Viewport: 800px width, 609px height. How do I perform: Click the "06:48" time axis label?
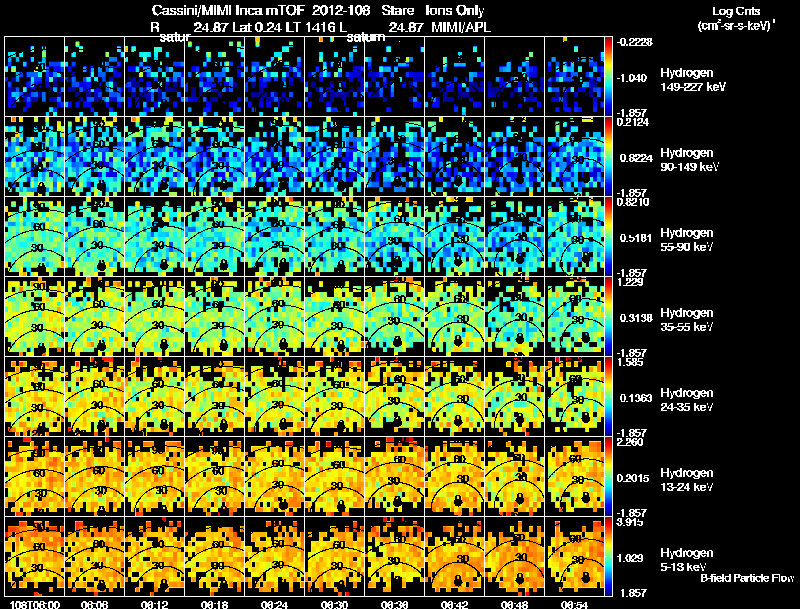pyautogui.click(x=514, y=604)
